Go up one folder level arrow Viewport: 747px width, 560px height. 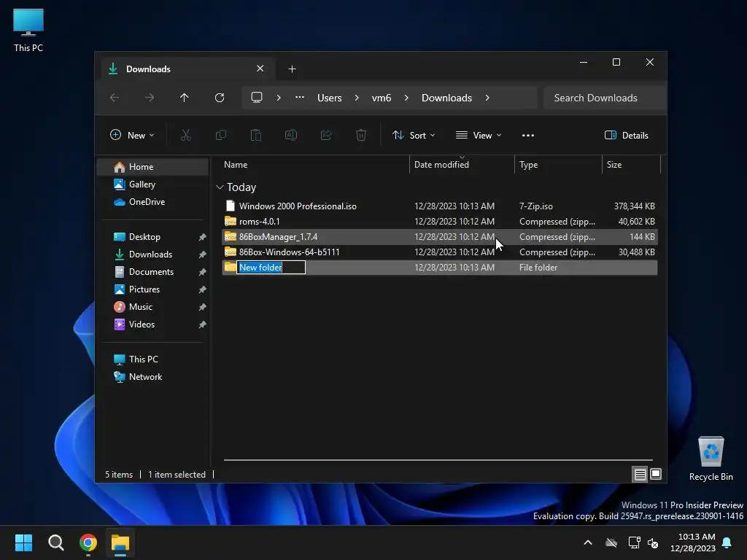tap(185, 98)
